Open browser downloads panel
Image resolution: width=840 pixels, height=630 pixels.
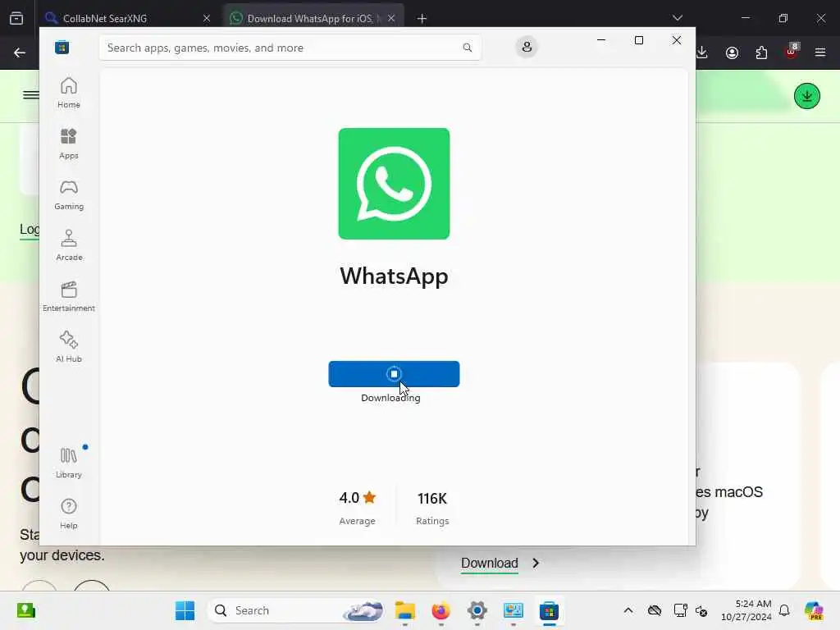point(702,52)
